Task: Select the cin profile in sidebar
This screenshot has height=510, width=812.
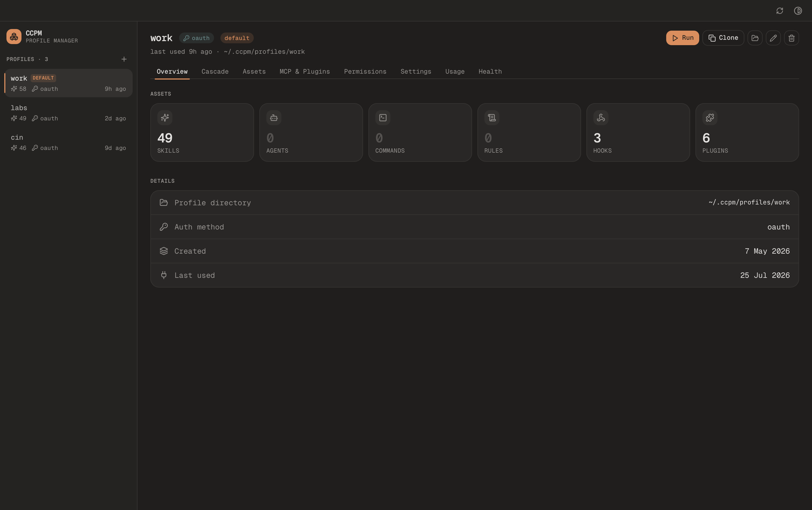Action: (x=68, y=142)
